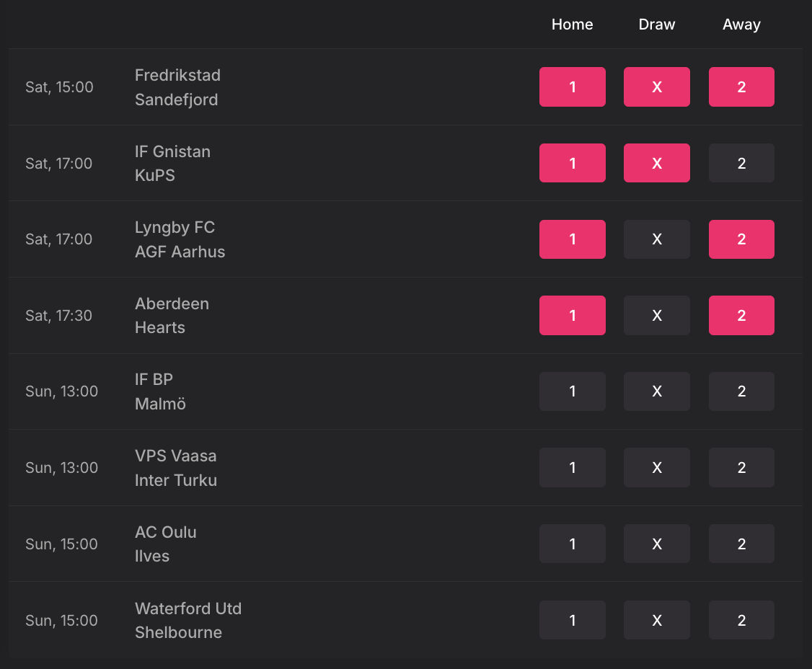Select draw for Aberdeen vs Hearts
This screenshot has height=669, width=812.
click(657, 315)
